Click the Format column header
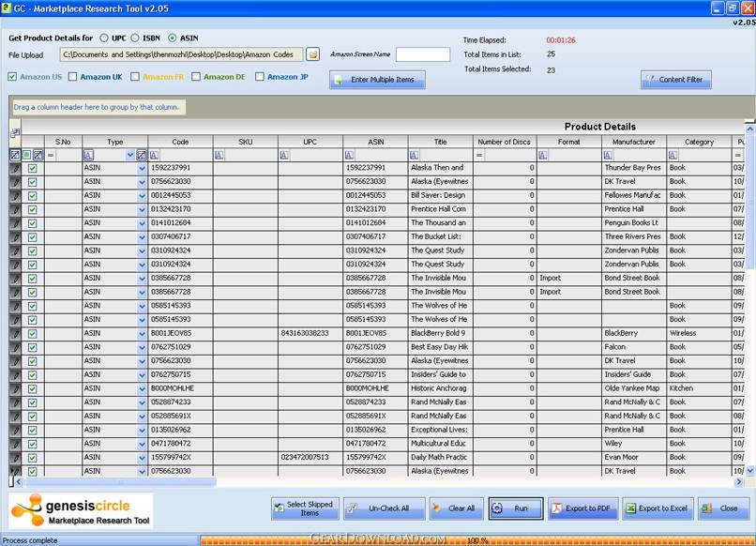Viewport: 756px width, 546px height. click(x=569, y=142)
